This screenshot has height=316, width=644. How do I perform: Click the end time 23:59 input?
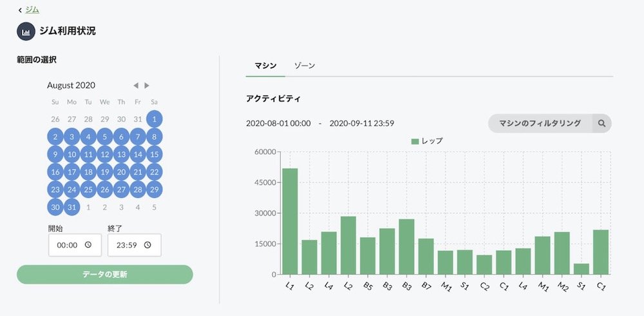tap(135, 245)
